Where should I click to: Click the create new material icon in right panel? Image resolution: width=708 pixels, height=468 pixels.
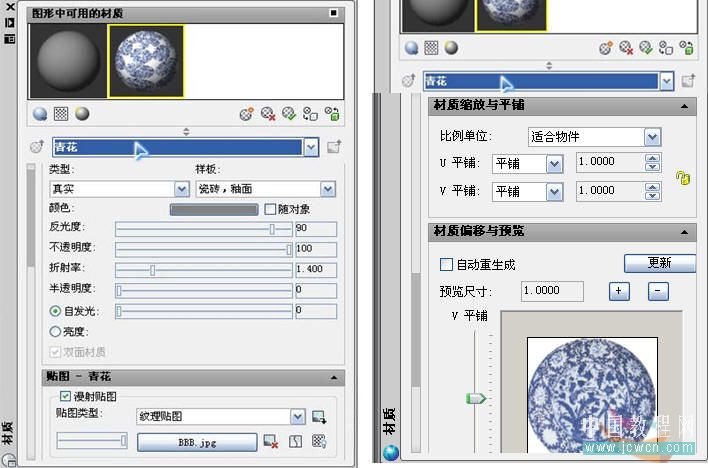606,48
